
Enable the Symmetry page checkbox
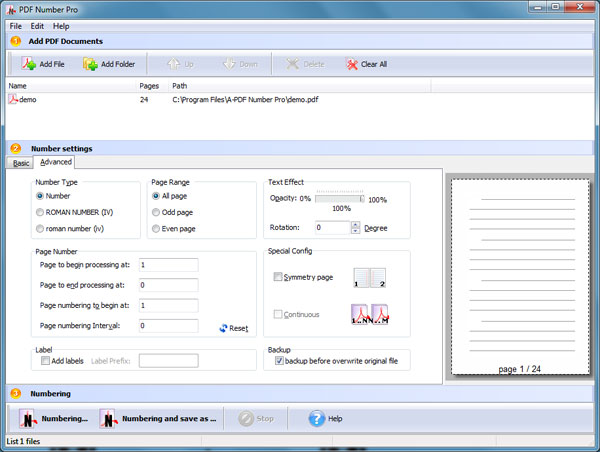coord(278,276)
